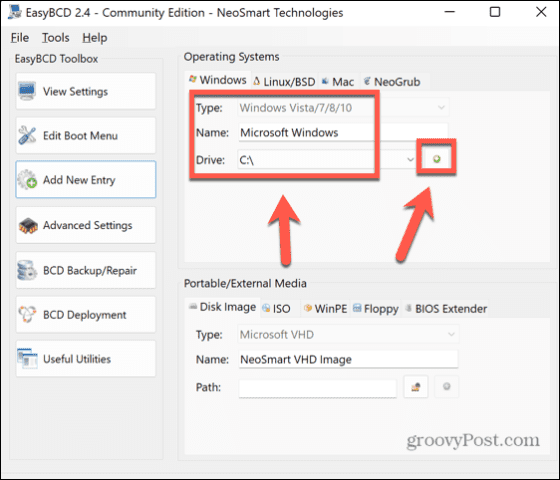Open BCD Deployment
Screen dimensions: 560x480
[x=86, y=315]
